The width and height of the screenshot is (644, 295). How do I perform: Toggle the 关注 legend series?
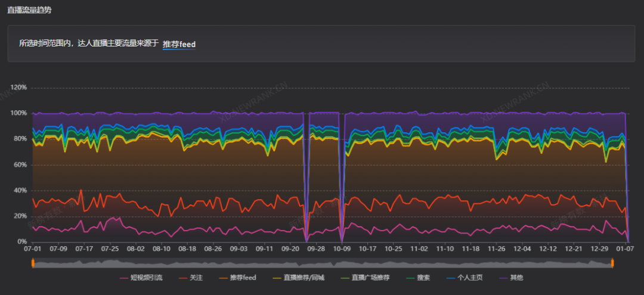click(190, 278)
